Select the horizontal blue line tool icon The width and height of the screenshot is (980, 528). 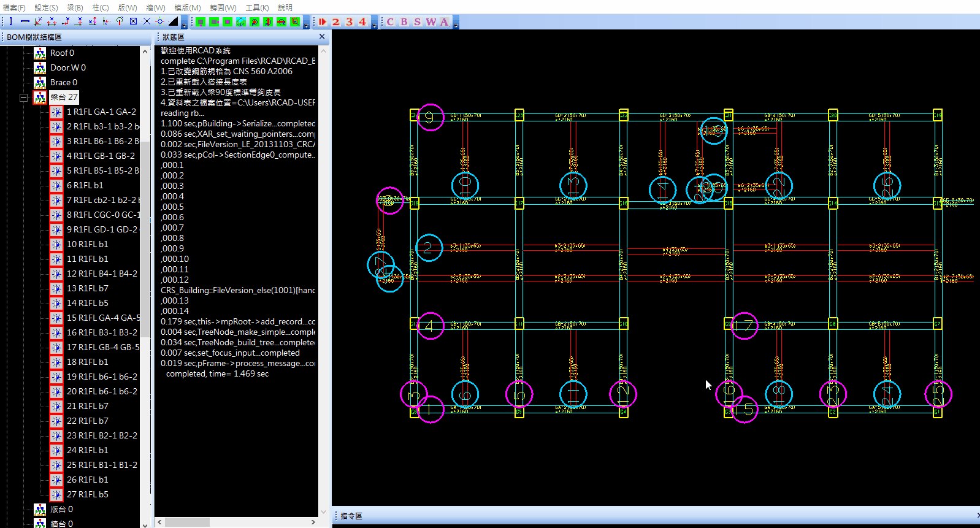pyautogui.click(x=25, y=21)
